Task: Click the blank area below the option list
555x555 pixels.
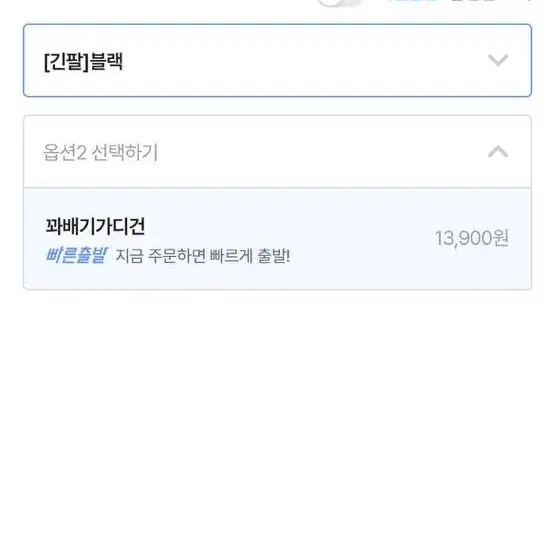Action: point(277,421)
